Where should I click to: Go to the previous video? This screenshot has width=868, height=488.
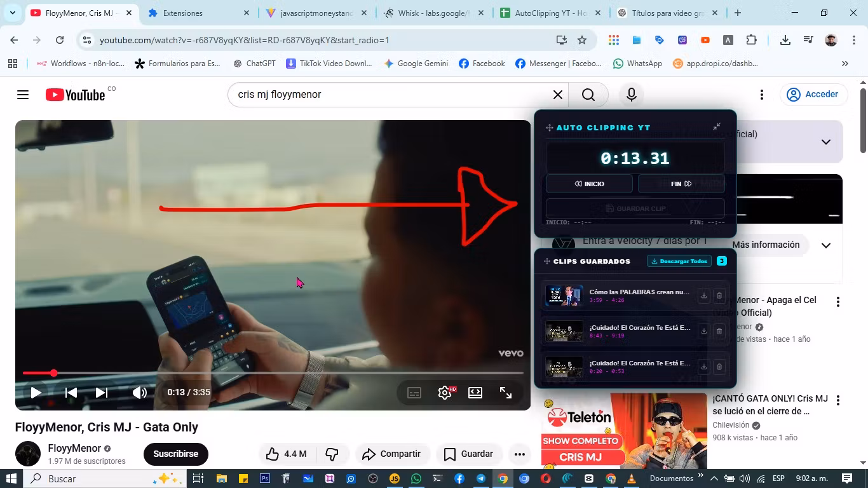[71, 393]
